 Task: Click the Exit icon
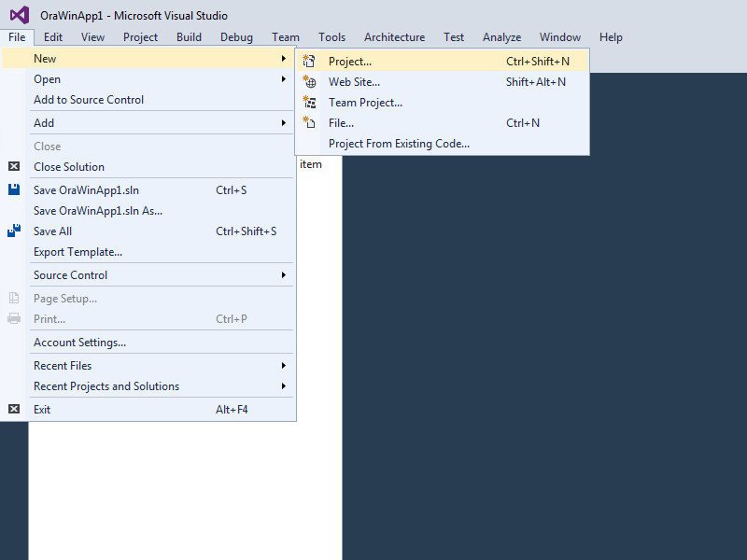pyautogui.click(x=14, y=409)
